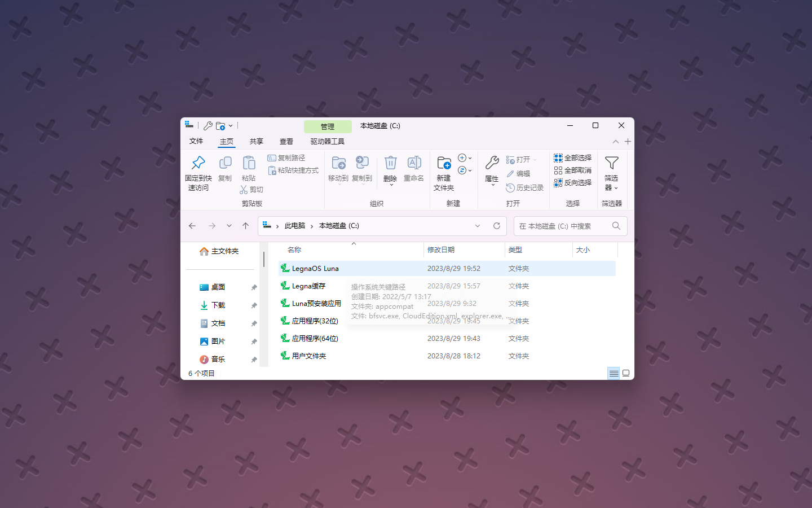This screenshot has height=508, width=812.
Task: Click the title bar properties wrench icon
Action: click(208, 126)
